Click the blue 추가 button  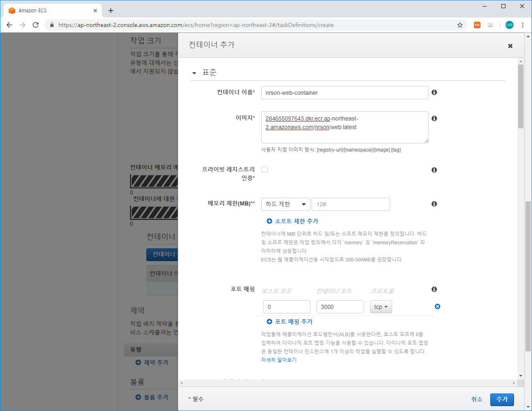(502, 400)
